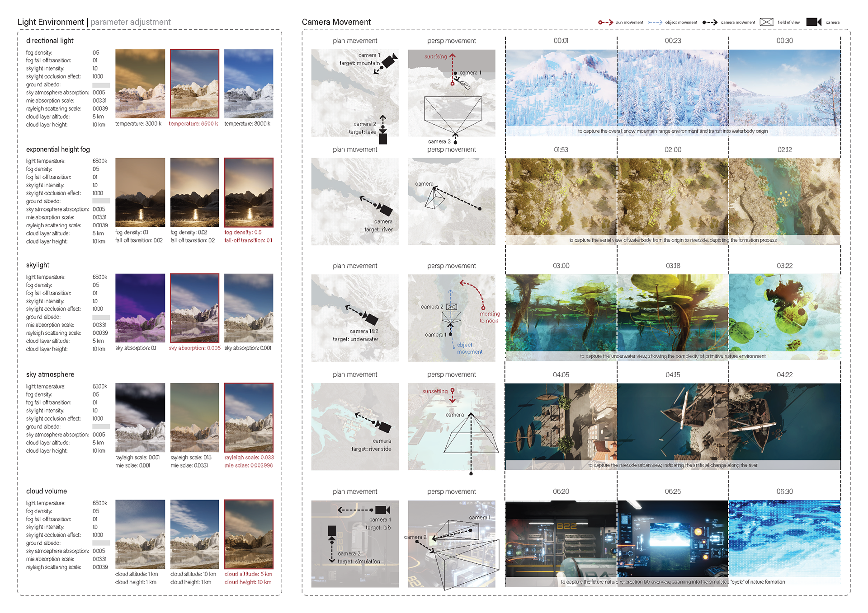Image resolution: width=868 pixels, height=613 pixels.
Task: Click the 'cloud volume' section title
Action: coord(47,491)
